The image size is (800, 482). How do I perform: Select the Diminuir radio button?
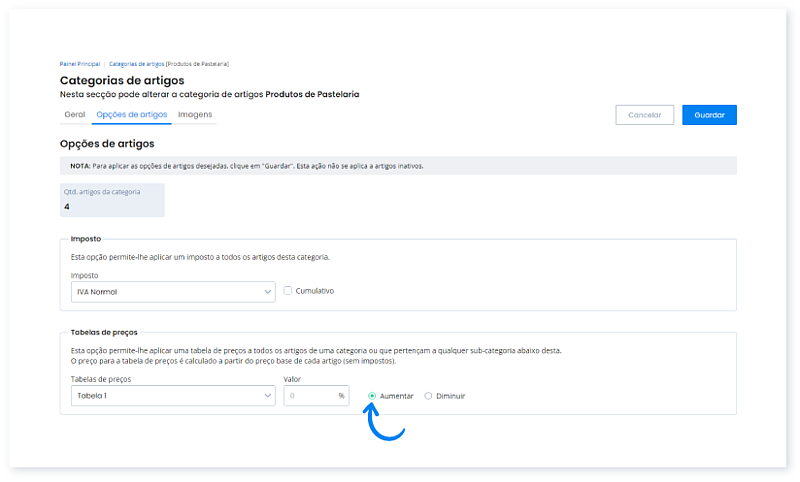(x=429, y=396)
